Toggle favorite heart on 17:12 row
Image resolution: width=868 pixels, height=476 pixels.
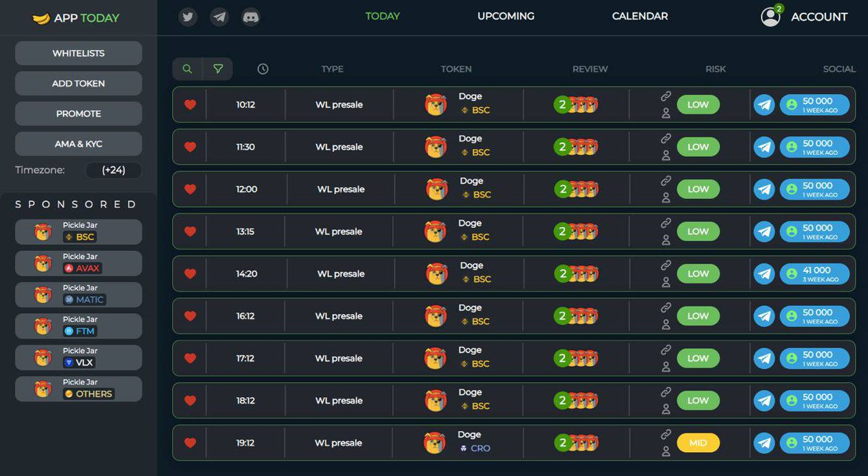(190, 358)
